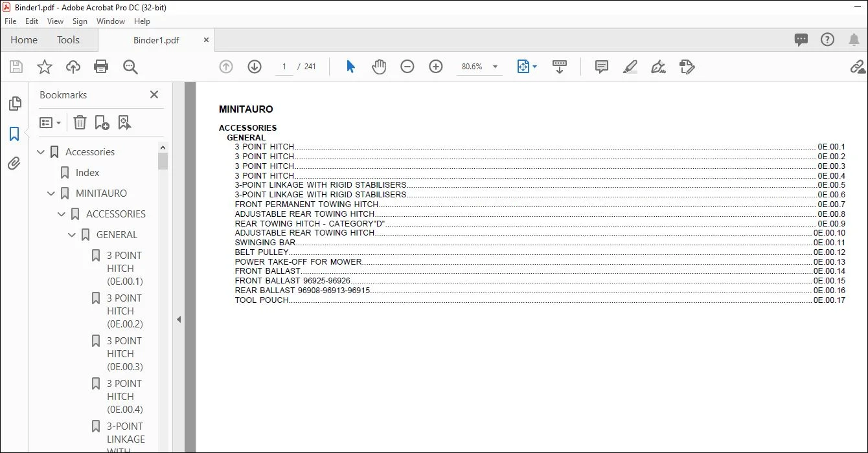The width and height of the screenshot is (868, 453).
Task: Go to previous page arrow
Action: click(x=226, y=67)
